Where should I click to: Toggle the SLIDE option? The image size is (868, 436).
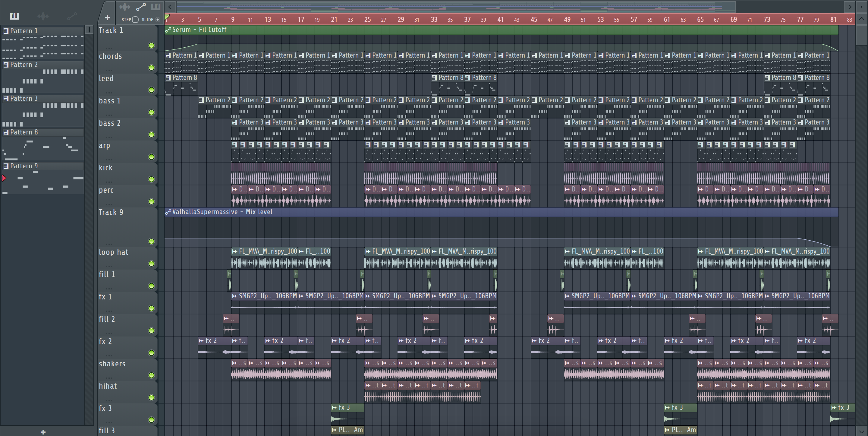click(157, 20)
